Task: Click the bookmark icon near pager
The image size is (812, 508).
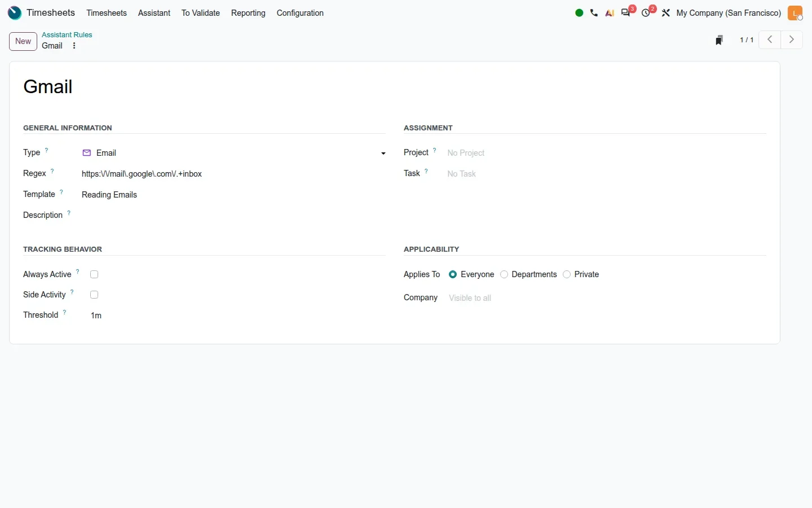Action: click(719, 40)
